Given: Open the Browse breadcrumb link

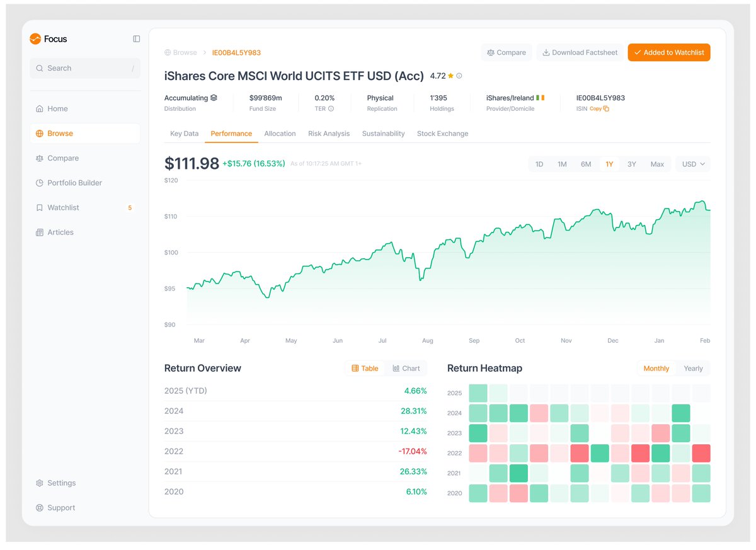Looking at the screenshot, I should coord(181,52).
